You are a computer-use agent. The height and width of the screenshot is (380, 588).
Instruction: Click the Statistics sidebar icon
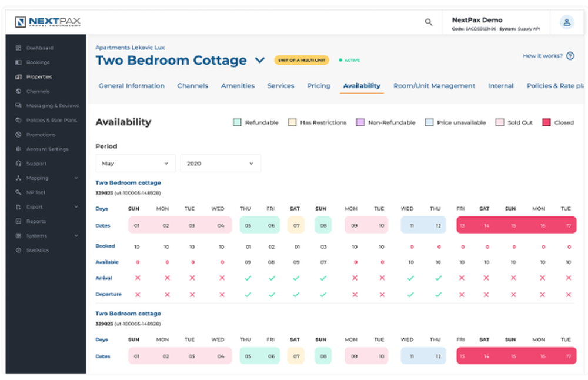pyautogui.click(x=19, y=251)
